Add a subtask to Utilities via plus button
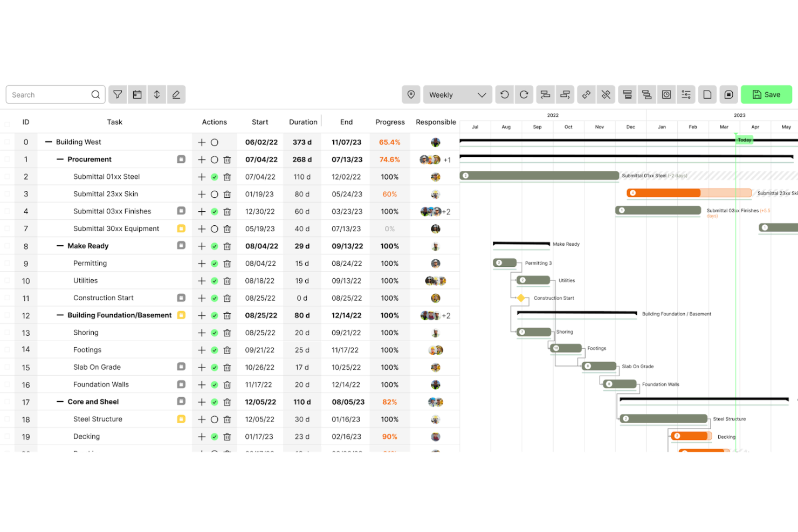 pyautogui.click(x=202, y=280)
